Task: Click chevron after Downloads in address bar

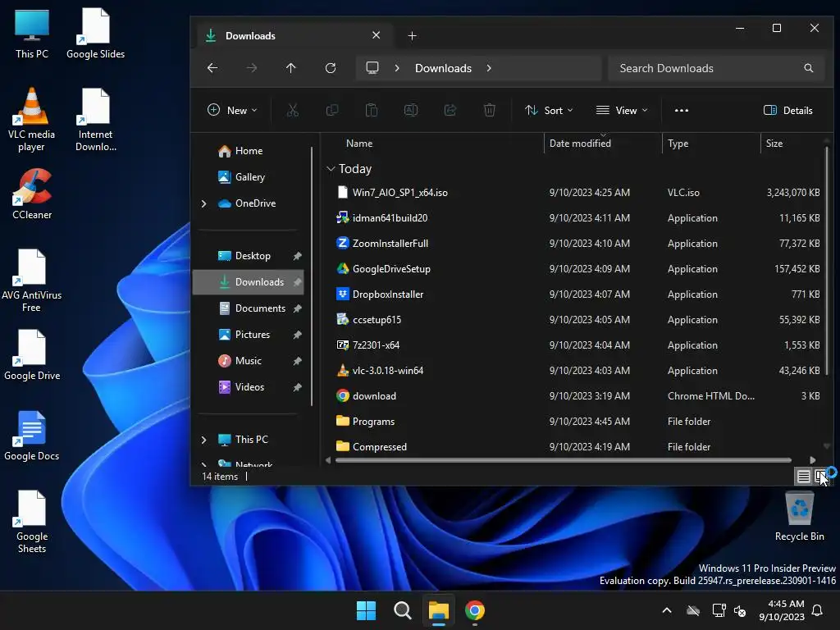Action: [489, 68]
